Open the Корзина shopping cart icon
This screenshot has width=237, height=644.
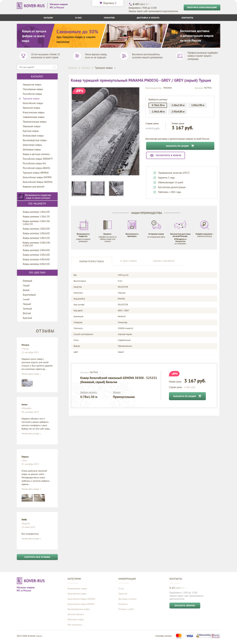101,3
